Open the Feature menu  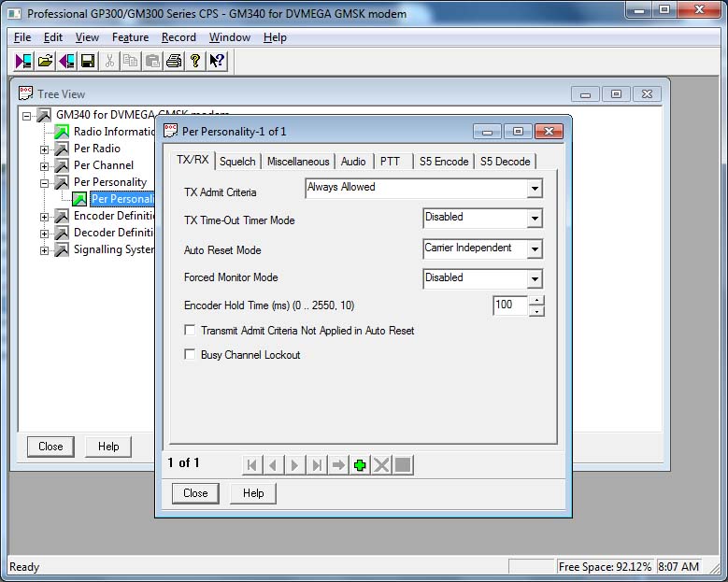(130, 37)
